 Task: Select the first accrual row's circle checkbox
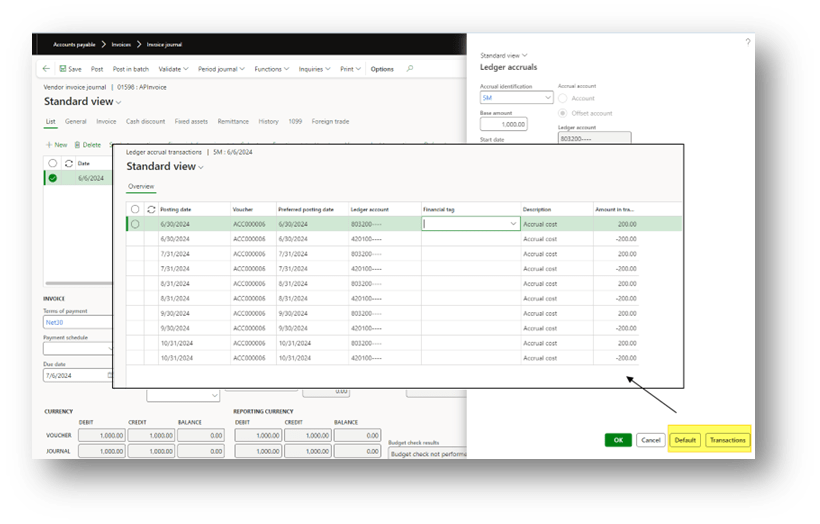click(x=135, y=224)
